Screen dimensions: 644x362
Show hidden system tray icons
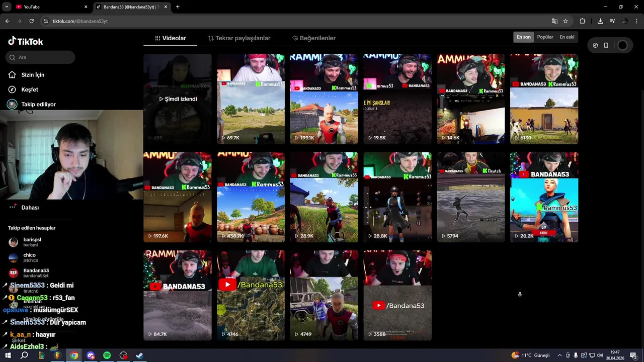click(559, 355)
